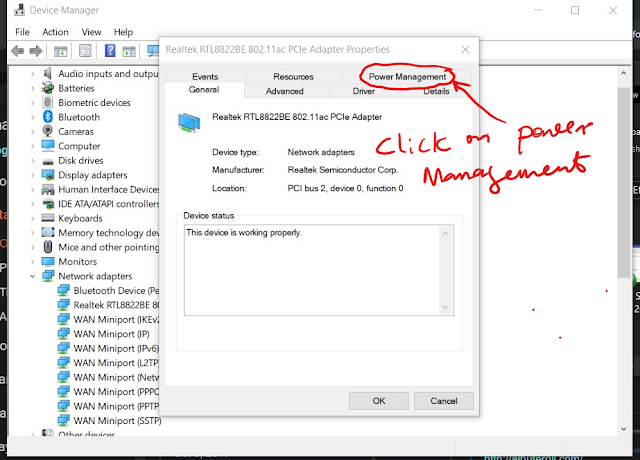Maximize the Device Manager window
The image size is (640, 460).
coord(575,10)
